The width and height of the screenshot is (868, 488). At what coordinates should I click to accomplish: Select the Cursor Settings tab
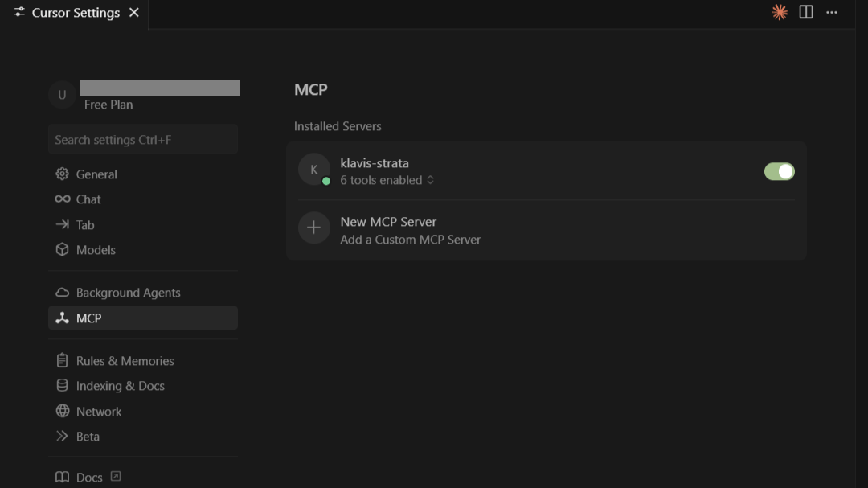(74, 14)
